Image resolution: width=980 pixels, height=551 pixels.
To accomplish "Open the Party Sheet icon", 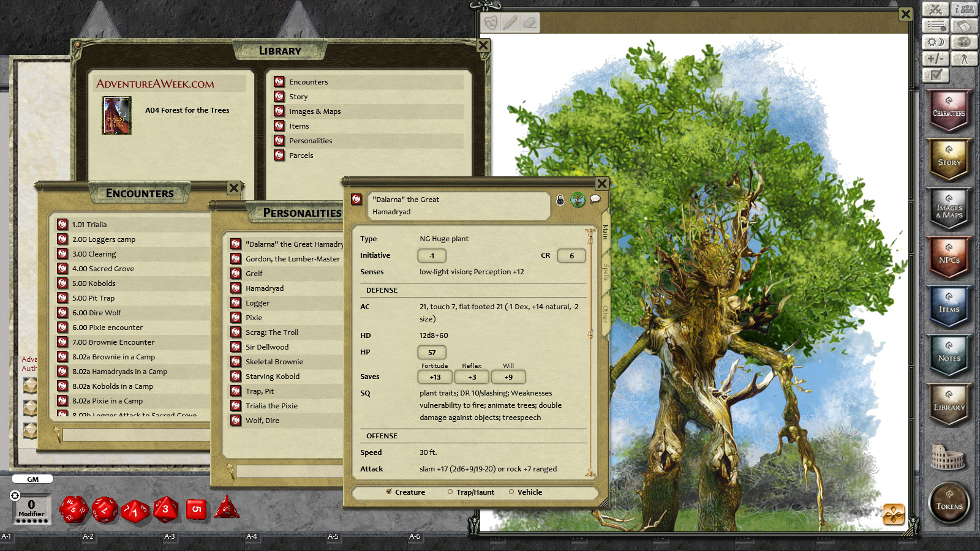I will coord(965,9).
